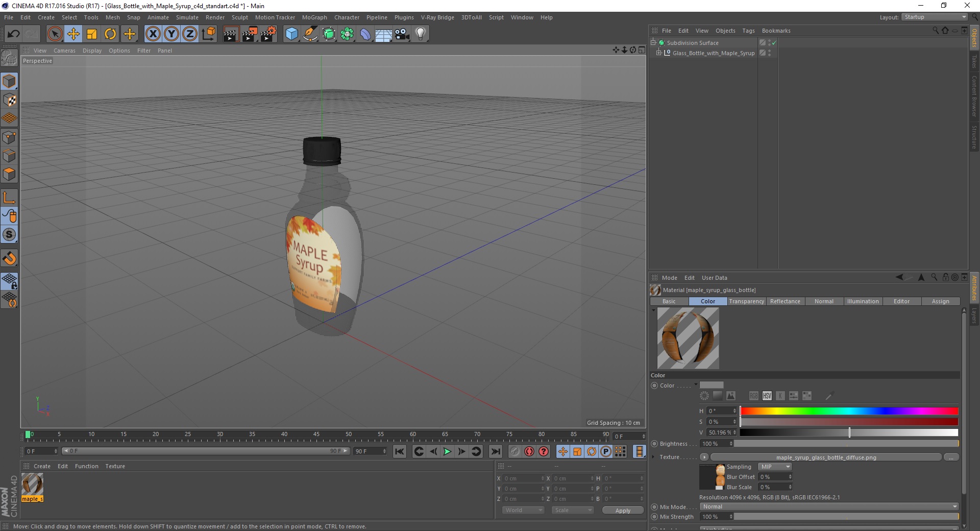Add a Camera object
Image resolution: width=980 pixels, height=531 pixels.
(402, 34)
